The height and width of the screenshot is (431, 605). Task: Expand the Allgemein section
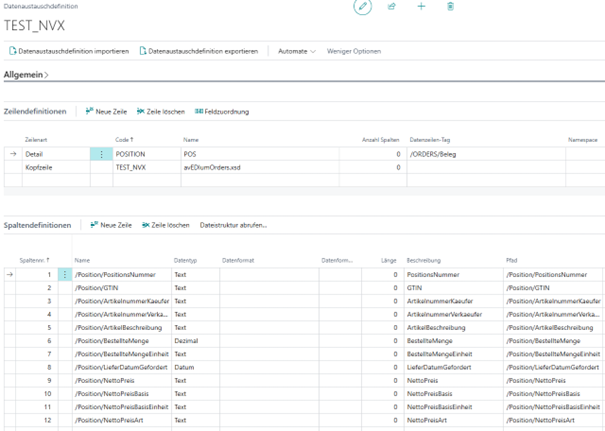pyautogui.click(x=27, y=74)
